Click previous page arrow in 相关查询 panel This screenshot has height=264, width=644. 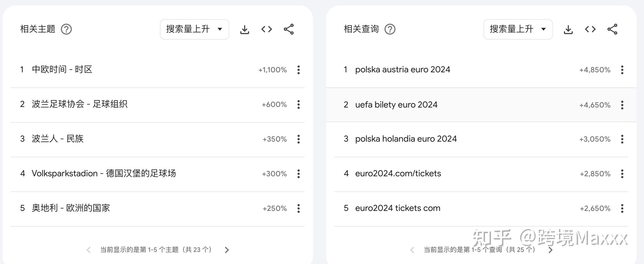(x=412, y=250)
